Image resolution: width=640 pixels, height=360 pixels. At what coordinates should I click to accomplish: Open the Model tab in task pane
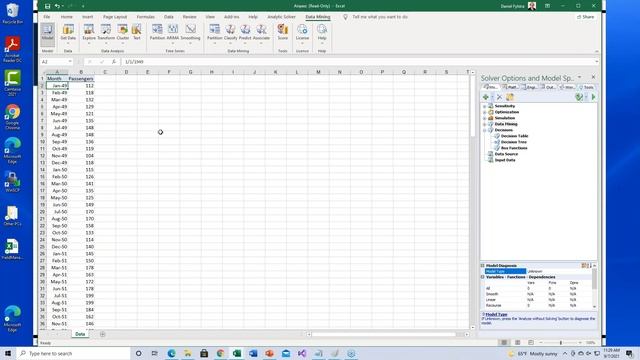tap(491, 87)
